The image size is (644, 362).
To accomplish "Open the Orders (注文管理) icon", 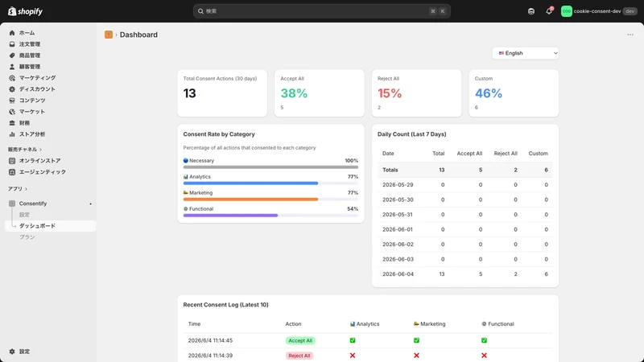I will (x=12, y=44).
